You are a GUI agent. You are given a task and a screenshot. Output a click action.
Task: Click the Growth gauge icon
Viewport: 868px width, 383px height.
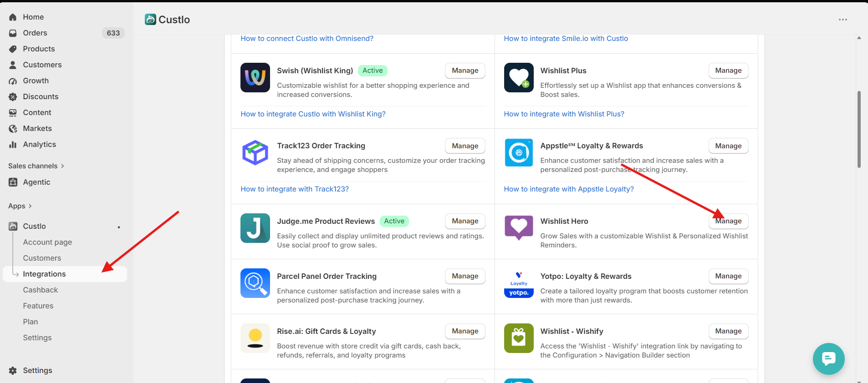[13, 81]
